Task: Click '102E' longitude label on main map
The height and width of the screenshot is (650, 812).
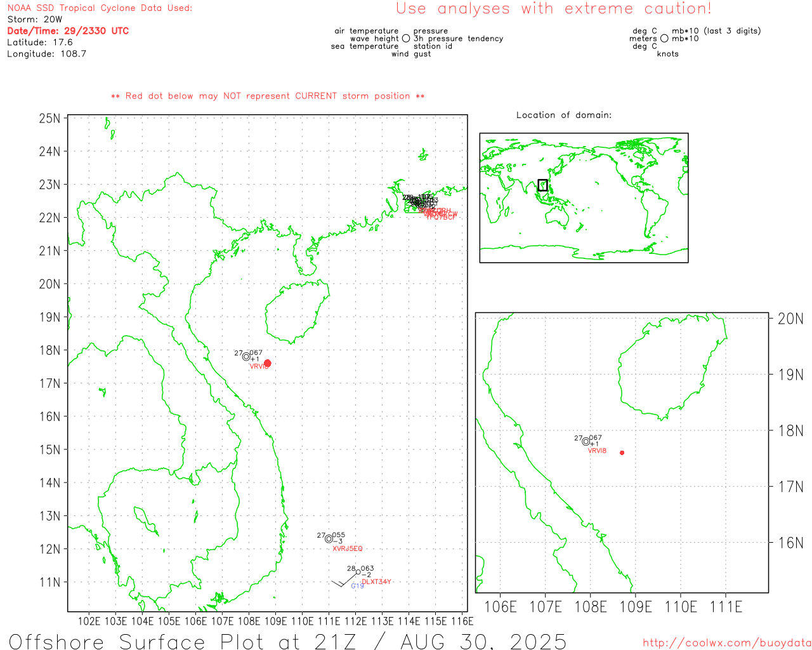Action: point(89,621)
